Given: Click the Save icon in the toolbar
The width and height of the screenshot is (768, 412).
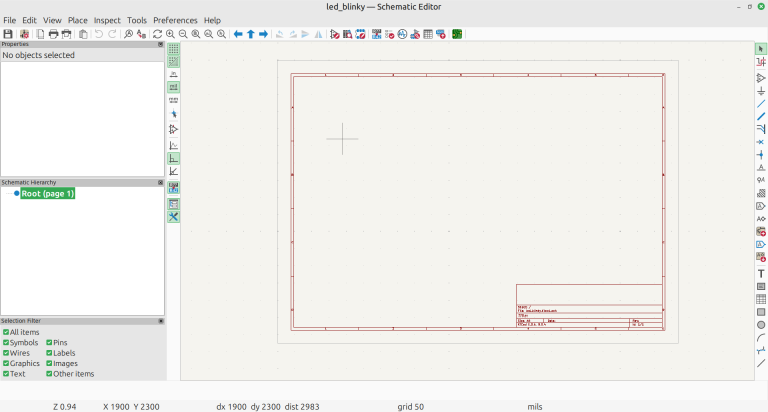Looking at the screenshot, I should coord(8,34).
